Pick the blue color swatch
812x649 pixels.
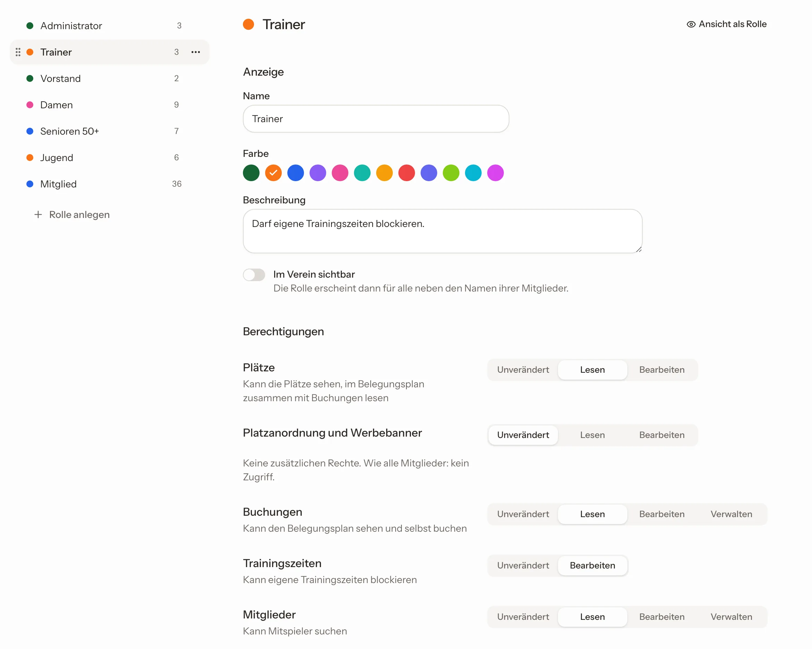pyautogui.click(x=295, y=173)
